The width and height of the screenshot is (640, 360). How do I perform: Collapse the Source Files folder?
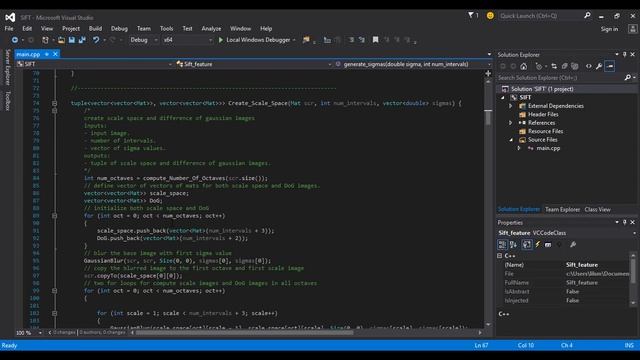(511, 140)
